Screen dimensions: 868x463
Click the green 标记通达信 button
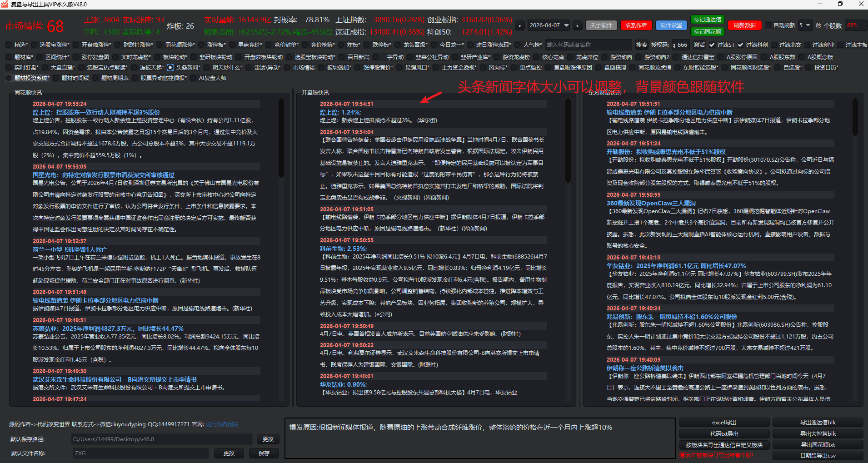707,20
